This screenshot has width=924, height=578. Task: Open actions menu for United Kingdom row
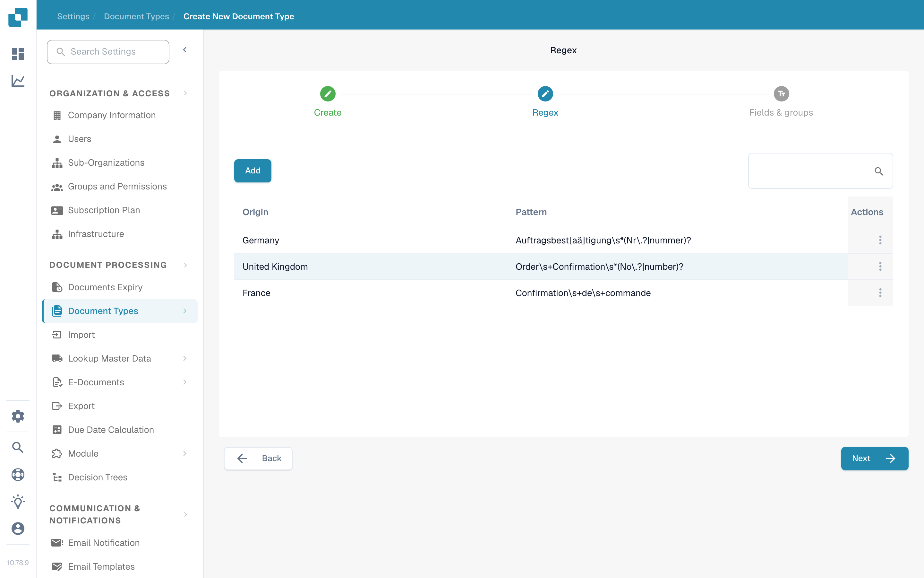pyautogui.click(x=880, y=267)
